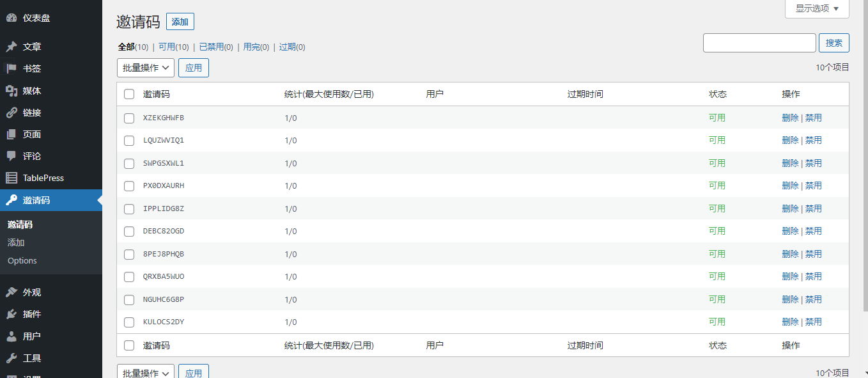Viewport: 868px width, 378px height.
Task: Open the bottom 批量操作 dropdown below the table
Action: [146, 373]
